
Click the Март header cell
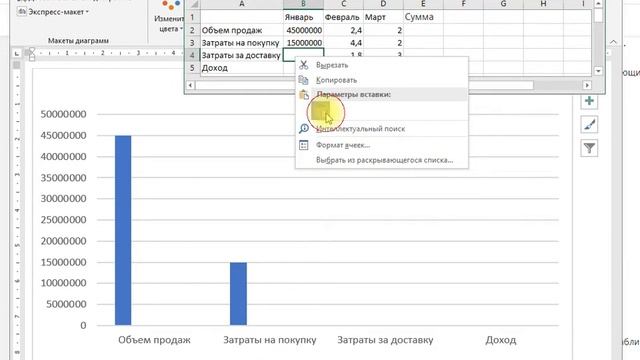pyautogui.click(x=383, y=17)
